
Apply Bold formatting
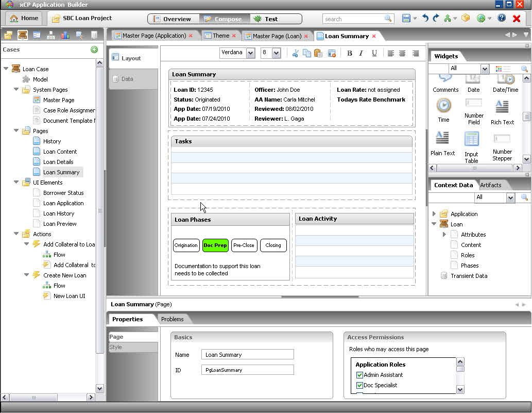(350, 53)
